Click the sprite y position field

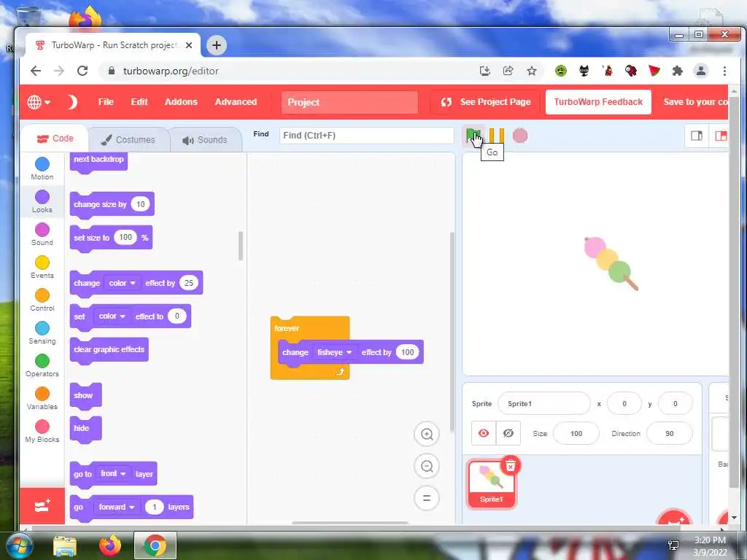click(675, 404)
